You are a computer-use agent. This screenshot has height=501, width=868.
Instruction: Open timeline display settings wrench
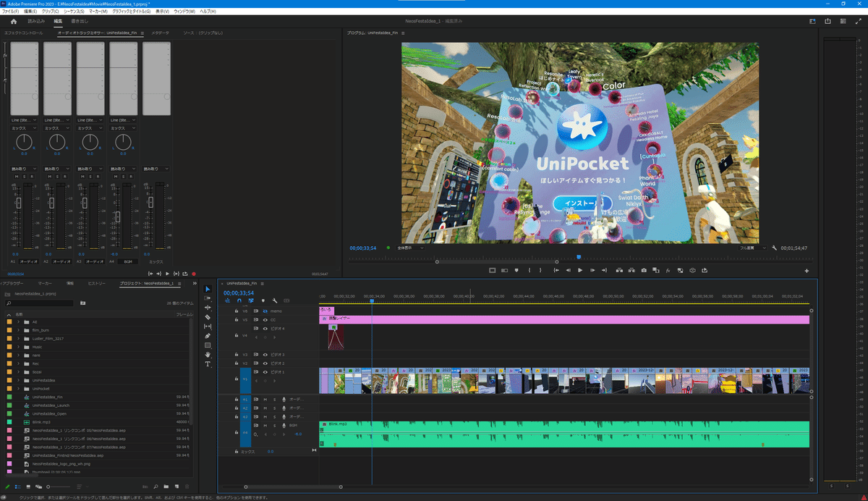pyautogui.click(x=275, y=300)
